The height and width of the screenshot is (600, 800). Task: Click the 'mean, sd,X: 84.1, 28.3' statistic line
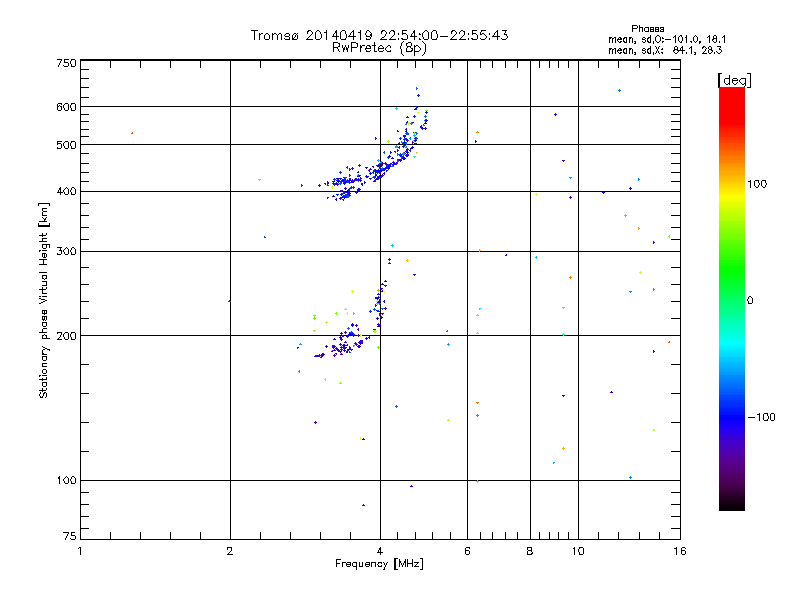click(665, 50)
